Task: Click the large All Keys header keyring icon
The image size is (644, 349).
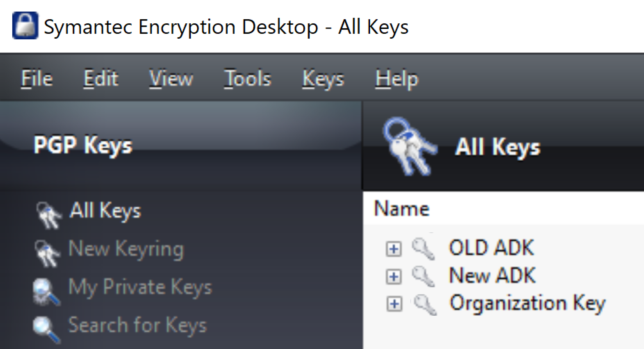Action: point(410,146)
